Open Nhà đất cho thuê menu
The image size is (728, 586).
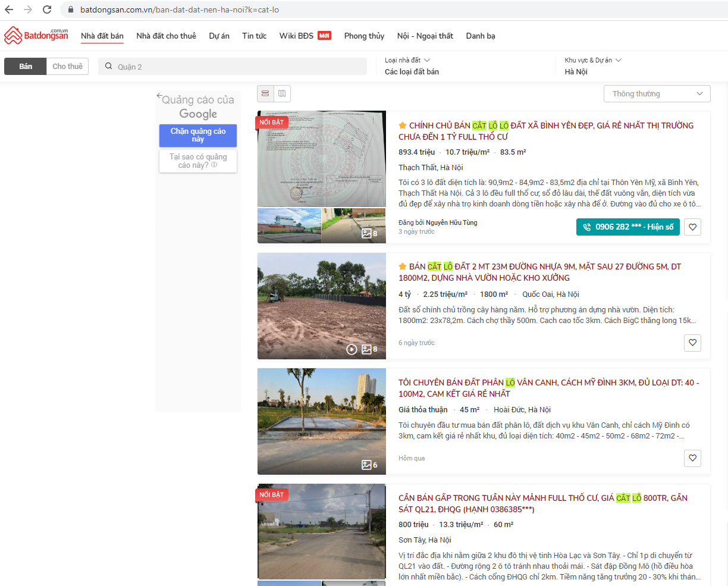point(166,36)
